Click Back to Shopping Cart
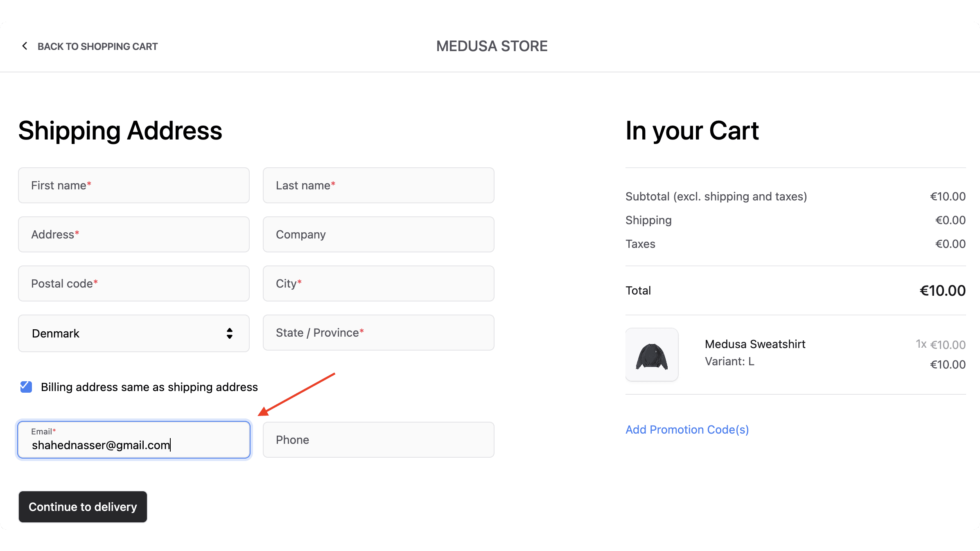 (97, 46)
